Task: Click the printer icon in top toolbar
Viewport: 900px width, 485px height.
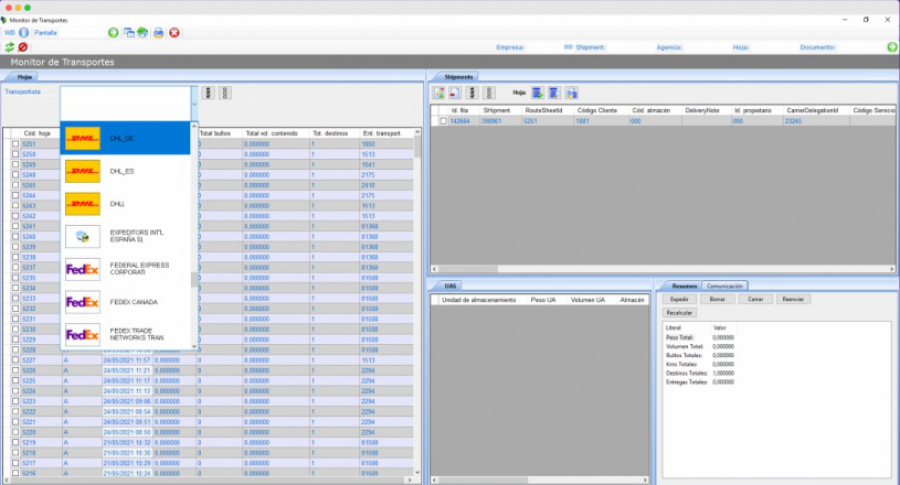Action: coord(158,33)
